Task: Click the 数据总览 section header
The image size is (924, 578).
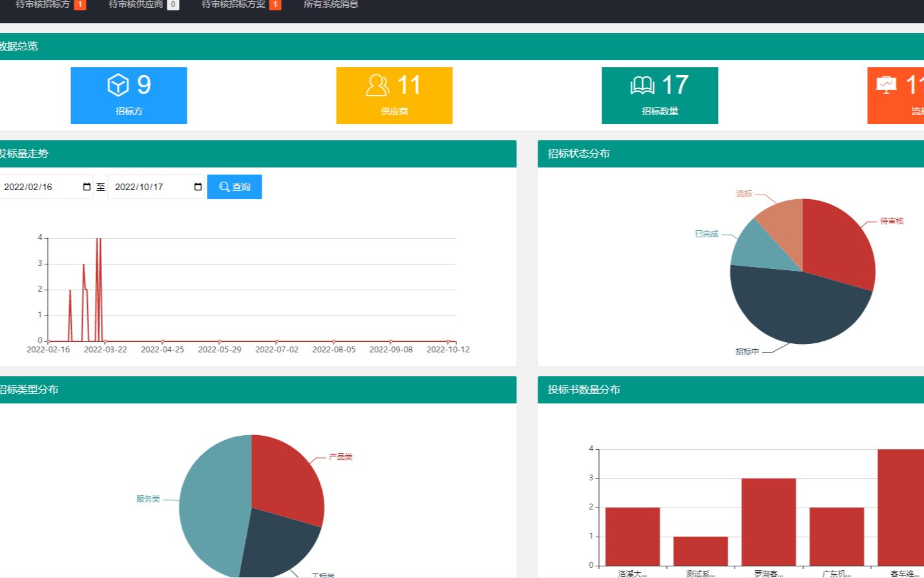Action: point(462,47)
